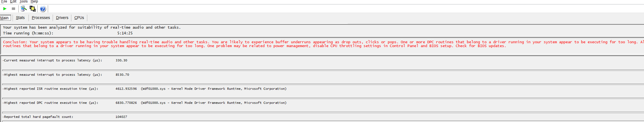Select the current interrupt latency value 330.30

121,60
